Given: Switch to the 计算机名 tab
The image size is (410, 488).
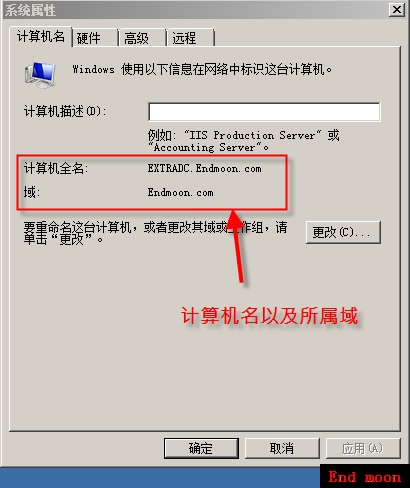Looking at the screenshot, I should pyautogui.click(x=41, y=37).
